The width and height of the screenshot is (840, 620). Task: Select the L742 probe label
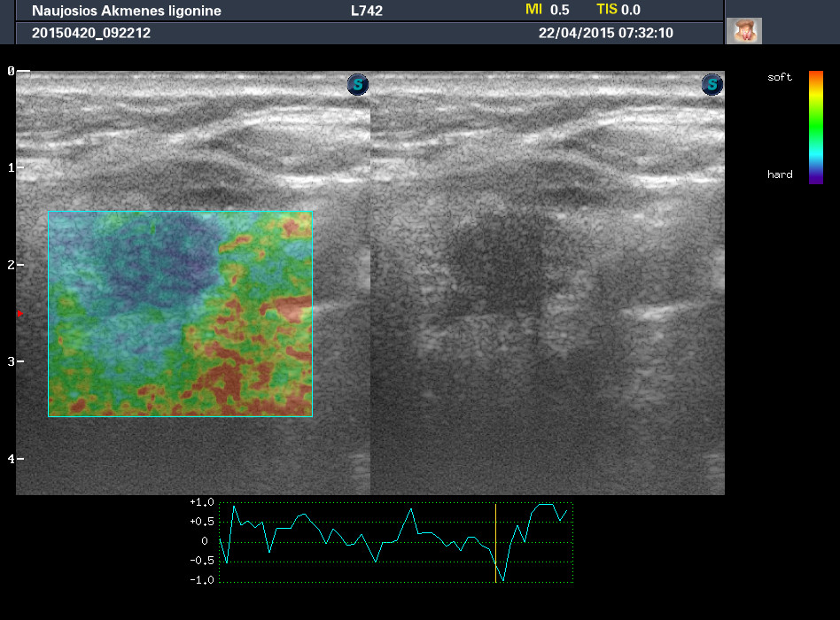tap(369, 11)
